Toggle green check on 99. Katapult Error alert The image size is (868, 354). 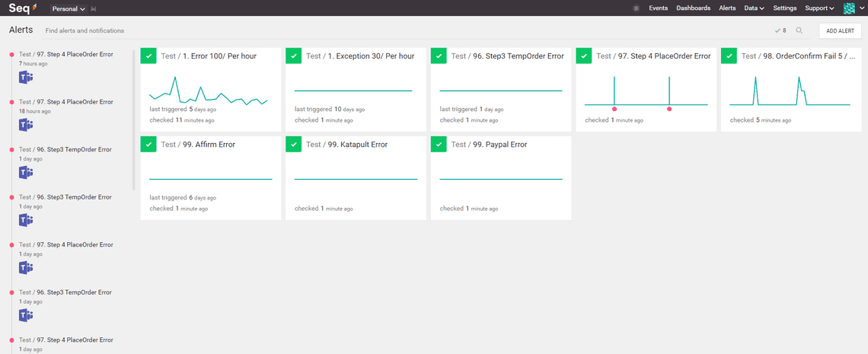tap(293, 145)
